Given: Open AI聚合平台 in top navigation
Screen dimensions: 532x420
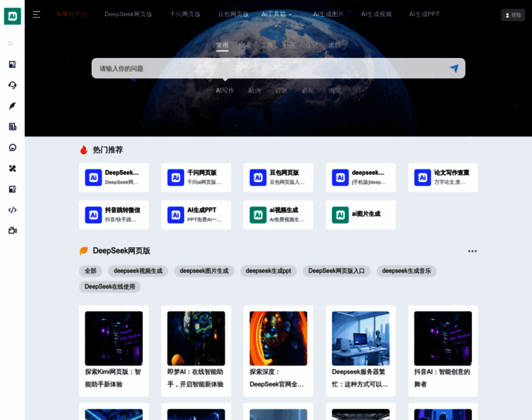Looking at the screenshot, I should [71, 14].
